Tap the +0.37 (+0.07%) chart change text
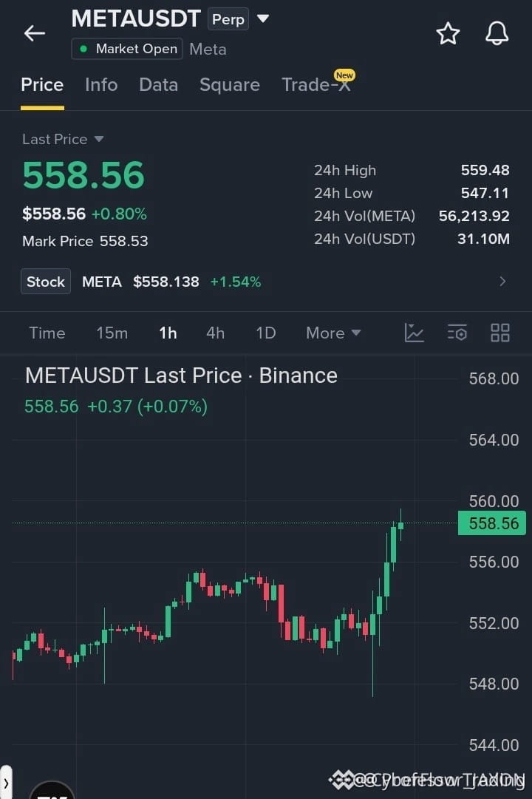 147,407
